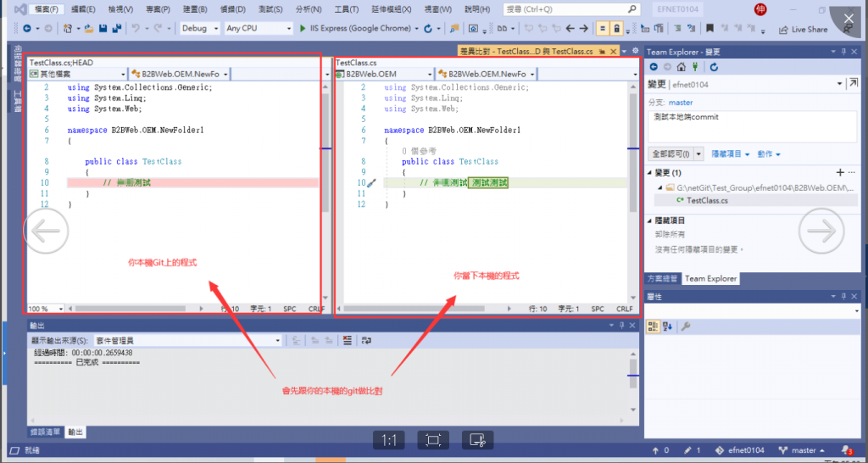Open the 100 % zoom dropdown
868x463 pixels.
click(46, 309)
